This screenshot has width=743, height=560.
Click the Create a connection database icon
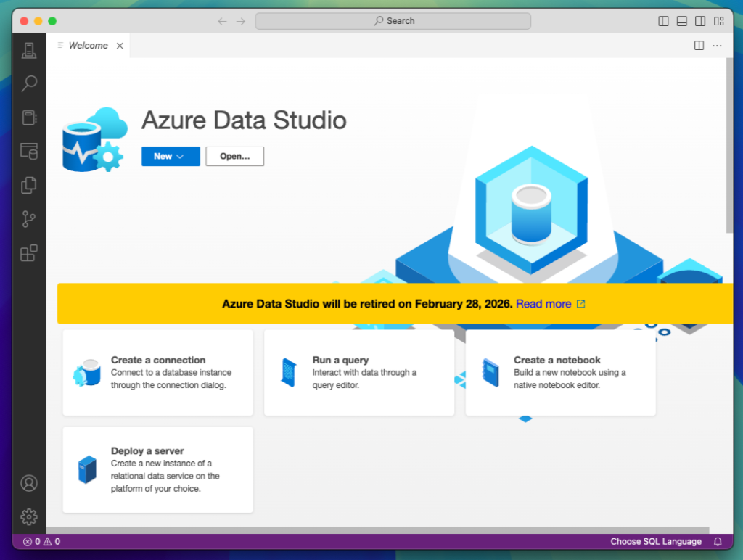pos(87,373)
